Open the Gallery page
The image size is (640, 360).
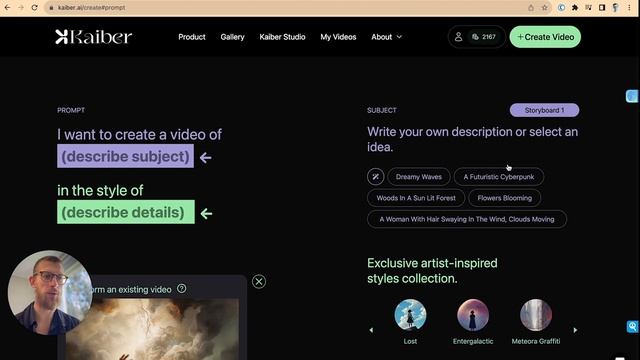[x=232, y=37]
